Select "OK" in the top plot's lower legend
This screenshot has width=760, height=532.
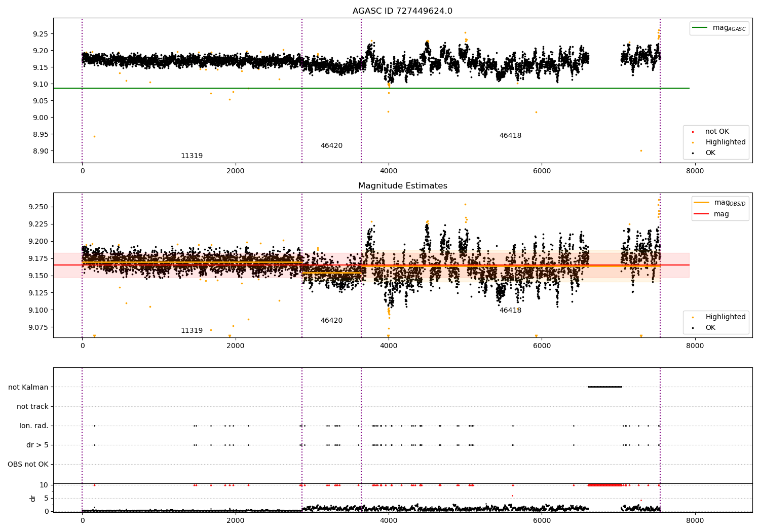pyautogui.click(x=710, y=153)
